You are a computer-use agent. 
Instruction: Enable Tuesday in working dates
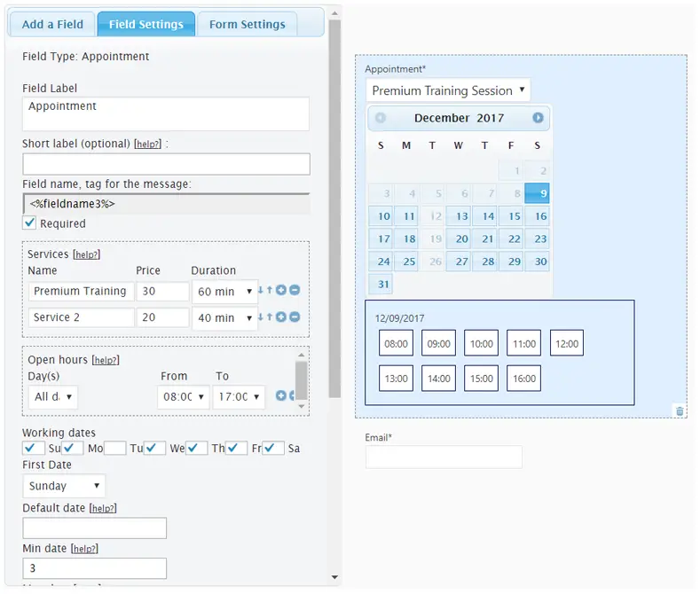pyautogui.click(x=116, y=449)
